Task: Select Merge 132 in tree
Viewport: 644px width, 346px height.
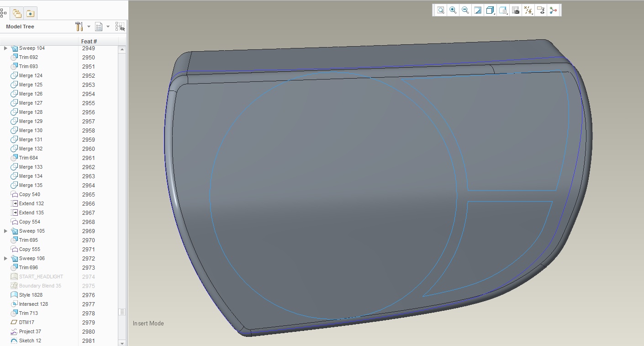Action: pos(31,149)
